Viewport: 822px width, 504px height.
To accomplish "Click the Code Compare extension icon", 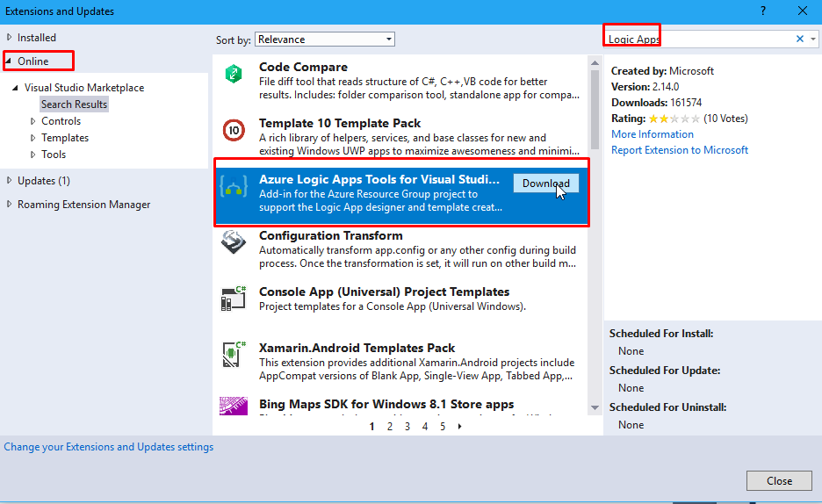I will click(x=234, y=74).
